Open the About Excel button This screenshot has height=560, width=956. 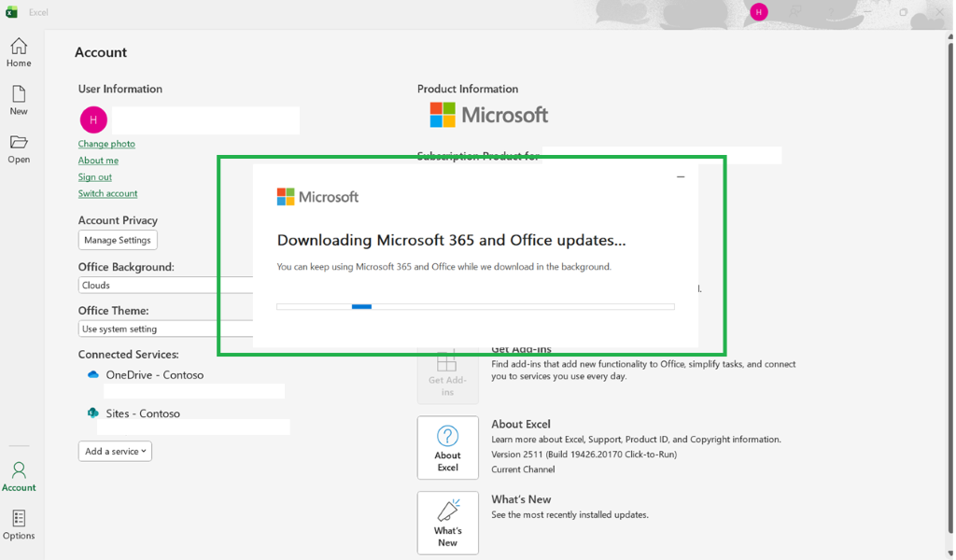point(447,448)
